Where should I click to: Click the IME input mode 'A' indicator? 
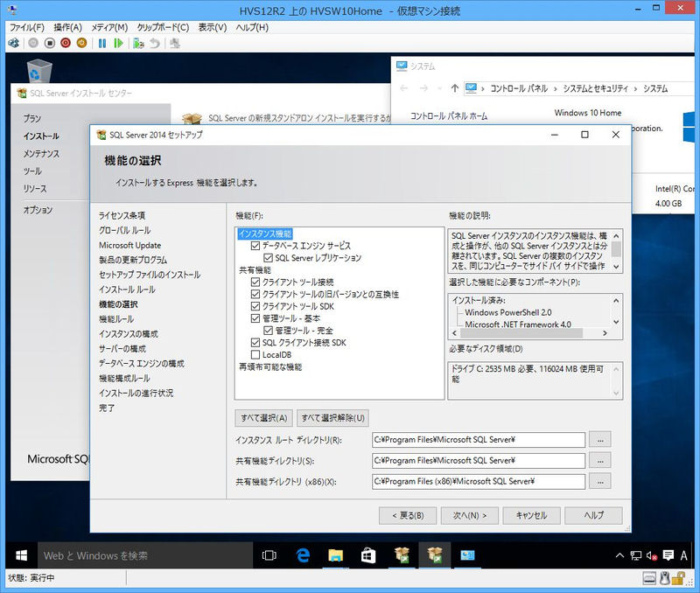[x=683, y=555]
